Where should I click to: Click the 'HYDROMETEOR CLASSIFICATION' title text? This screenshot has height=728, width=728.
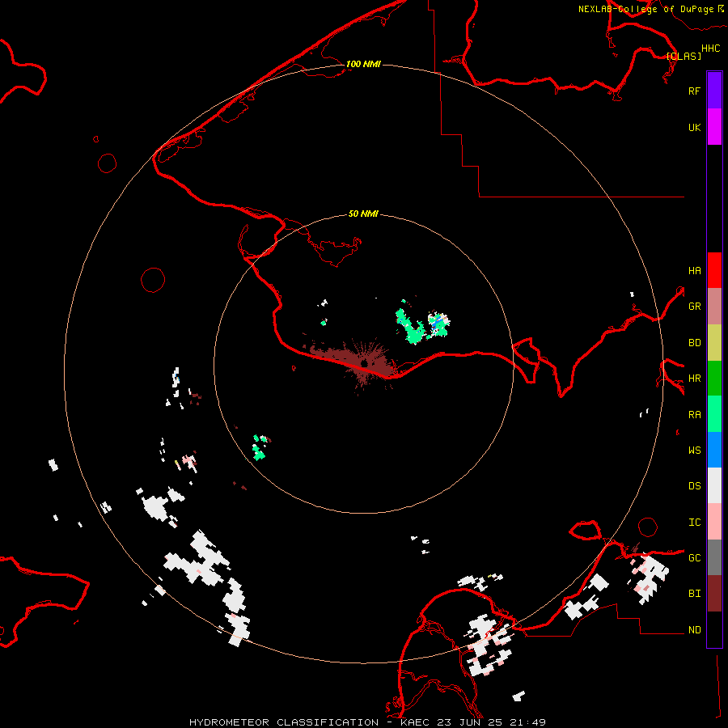click(x=284, y=722)
